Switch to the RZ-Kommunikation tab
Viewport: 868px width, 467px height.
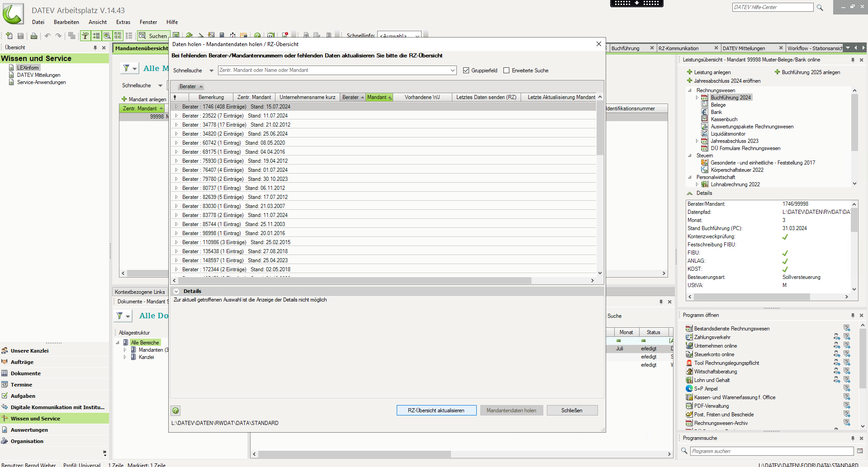(678, 48)
